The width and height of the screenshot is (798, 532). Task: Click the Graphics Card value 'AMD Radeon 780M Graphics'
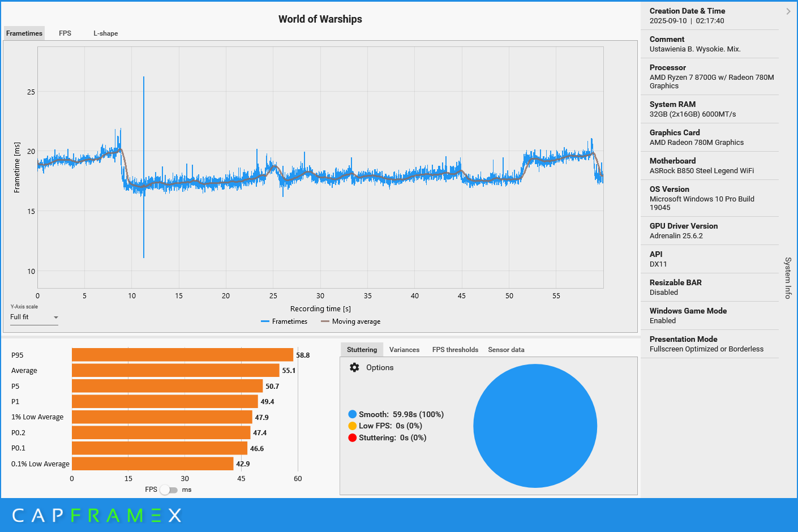point(697,143)
